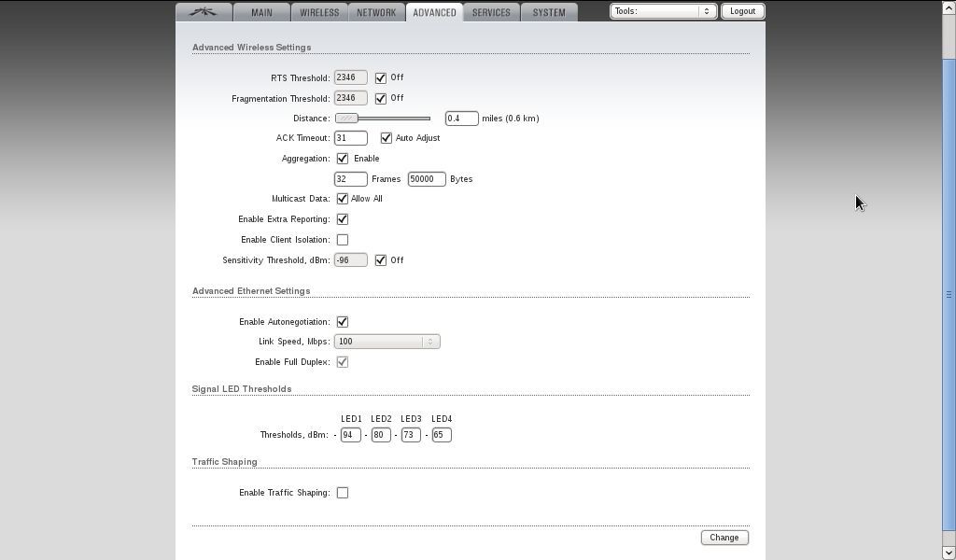
Task: Click the Distance slider track
Action: coord(383,119)
